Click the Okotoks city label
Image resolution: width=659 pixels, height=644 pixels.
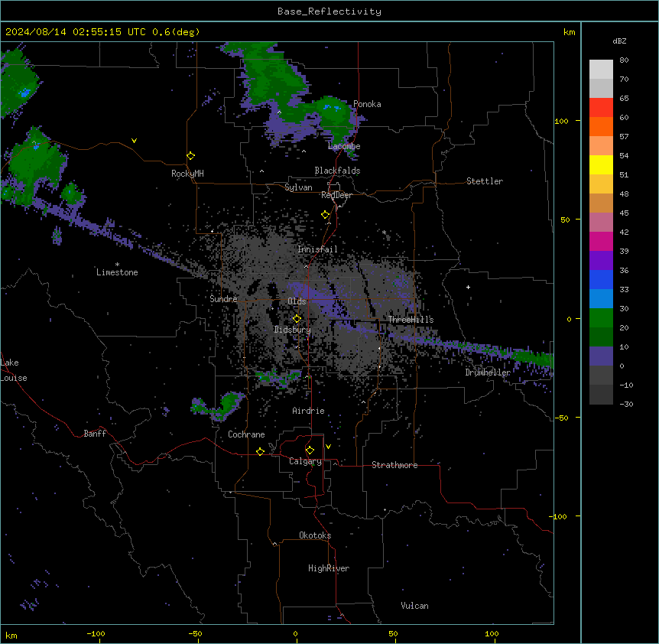tap(315, 535)
